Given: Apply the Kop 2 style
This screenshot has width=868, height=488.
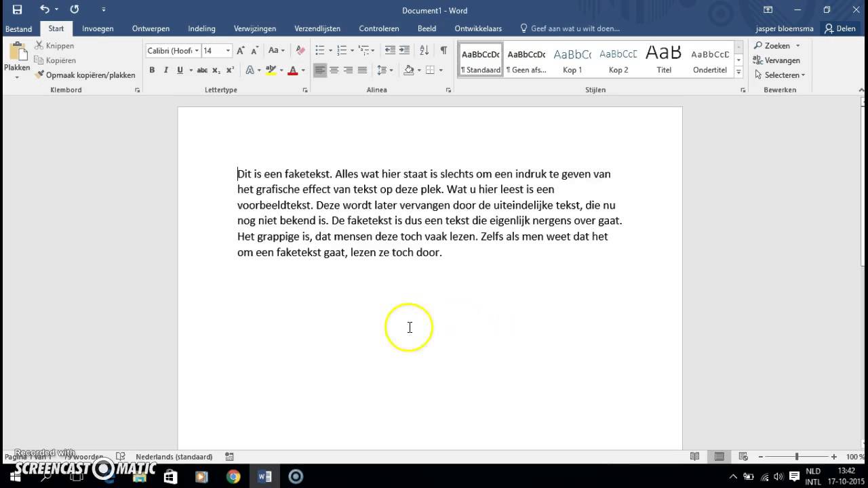Looking at the screenshot, I should (618, 60).
